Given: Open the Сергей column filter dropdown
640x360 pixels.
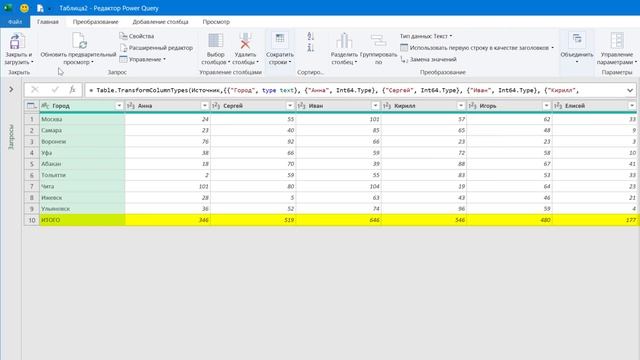Looking at the screenshot, I should [x=290, y=106].
